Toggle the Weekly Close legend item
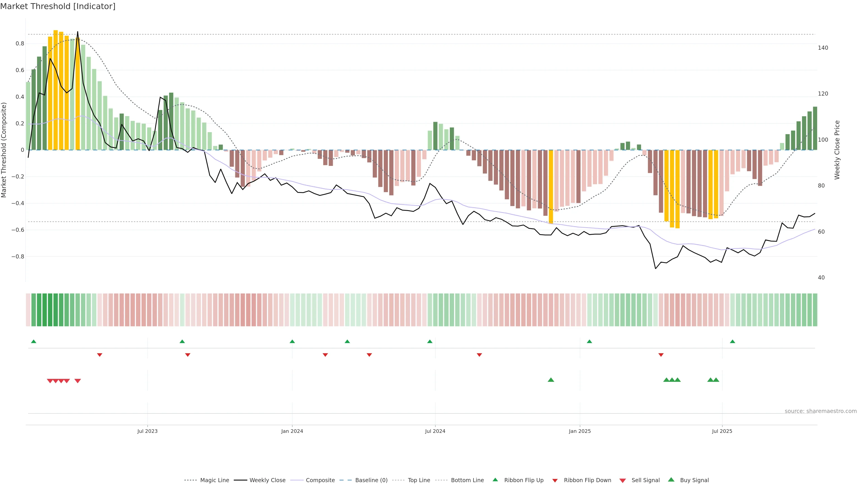The width and height of the screenshot is (868, 488). 267,480
